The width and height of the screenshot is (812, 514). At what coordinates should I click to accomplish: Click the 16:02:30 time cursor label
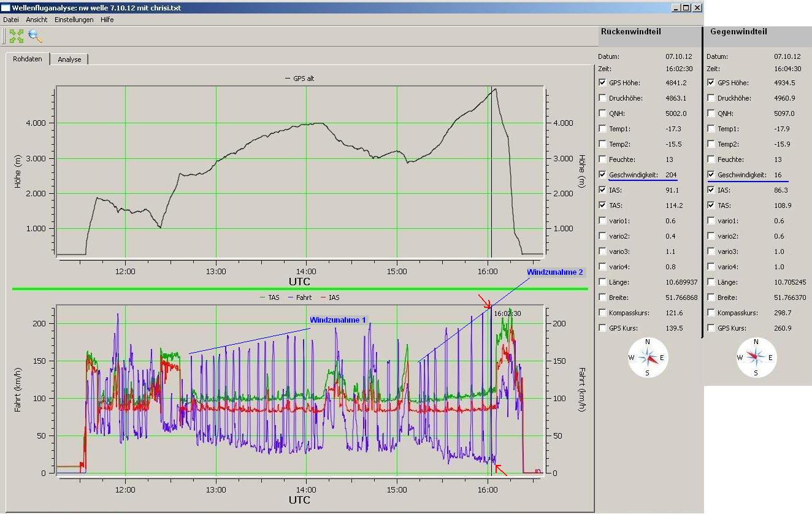[x=507, y=313]
